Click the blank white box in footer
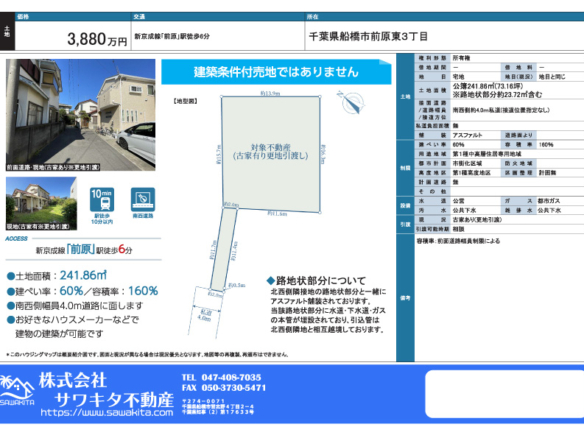This screenshot has height=438, width=584. coord(505,394)
